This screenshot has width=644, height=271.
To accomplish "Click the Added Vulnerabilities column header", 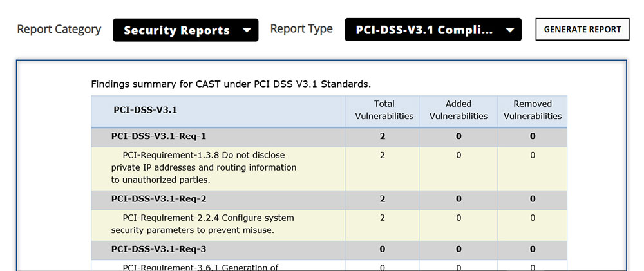I will coord(458,110).
